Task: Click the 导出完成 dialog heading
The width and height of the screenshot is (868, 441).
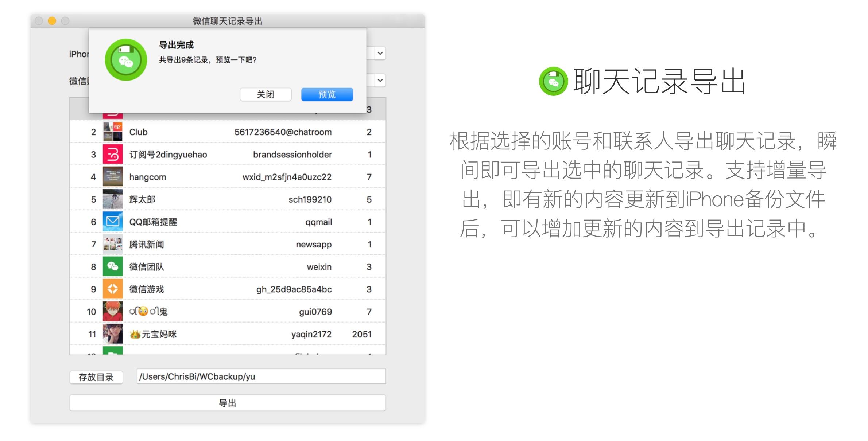Action: tap(176, 45)
